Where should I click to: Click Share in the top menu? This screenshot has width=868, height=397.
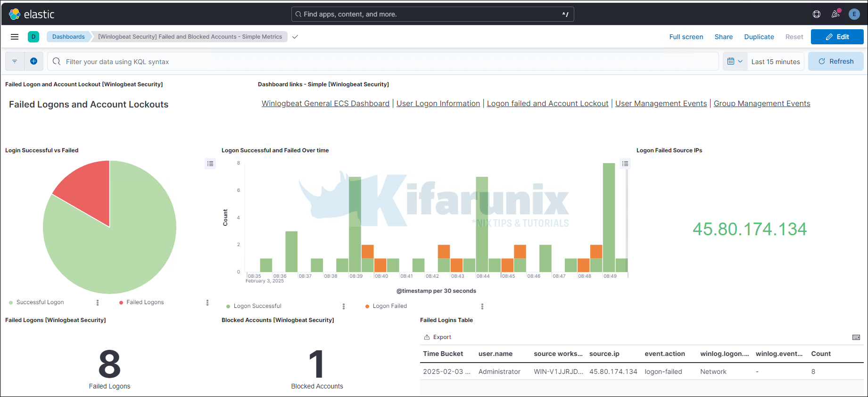[723, 37]
